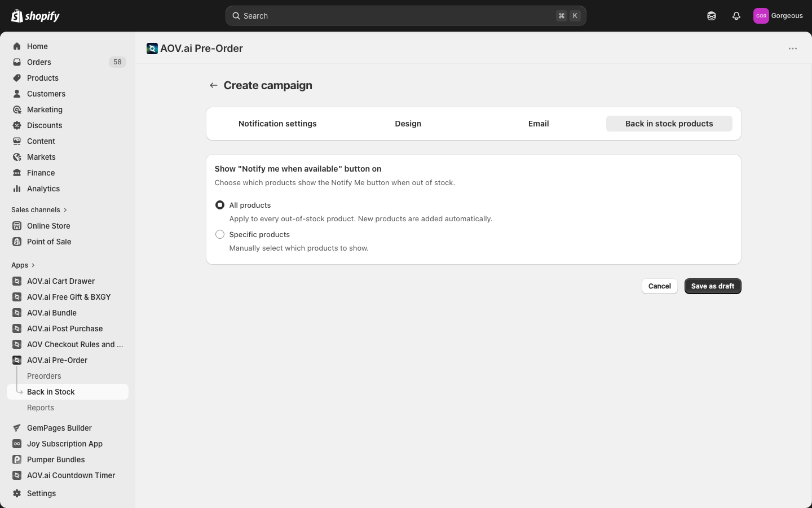This screenshot has height=508, width=812.
Task: Click the Point of Sale icon
Action: pyautogui.click(x=17, y=242)
